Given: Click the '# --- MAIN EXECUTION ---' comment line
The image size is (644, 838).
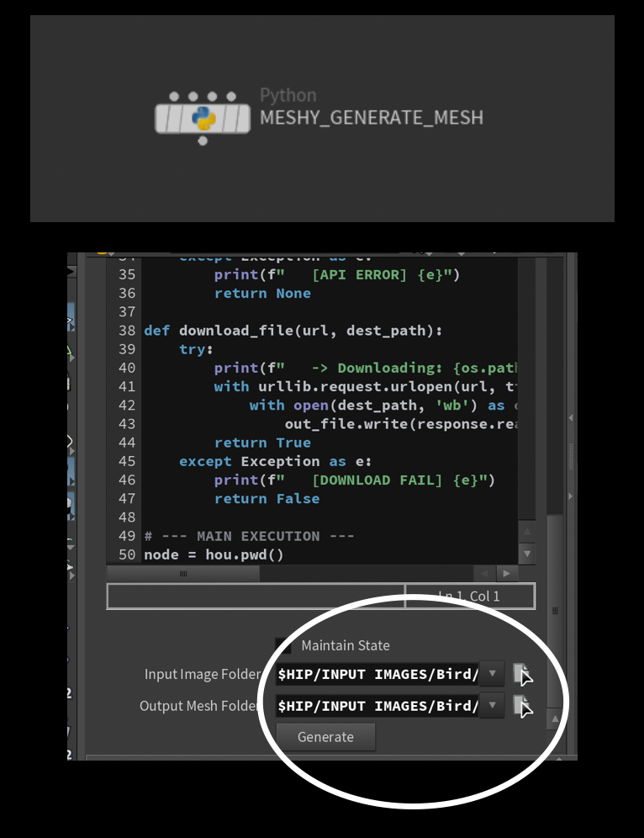Looking at the screenshot, I should point(249,536).
